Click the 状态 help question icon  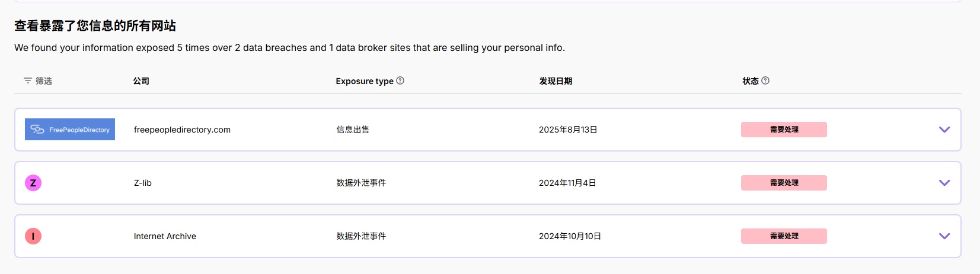coord(765,80)
